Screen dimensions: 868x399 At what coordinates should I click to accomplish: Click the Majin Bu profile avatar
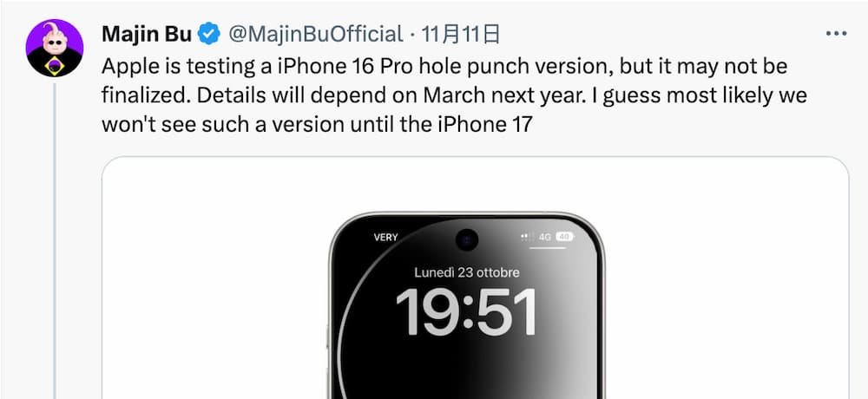[x=54, y=49]
